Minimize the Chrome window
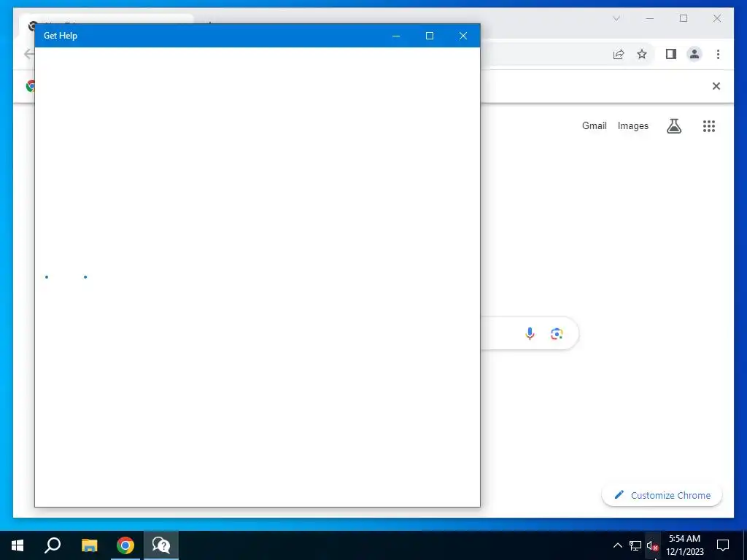Screen dimensions: 747x560 [650, 18]
